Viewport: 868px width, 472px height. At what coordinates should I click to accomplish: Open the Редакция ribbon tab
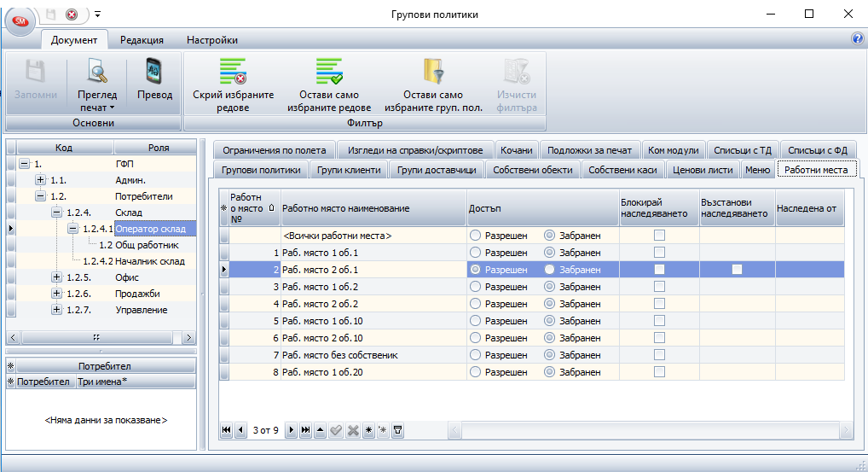(x=142, y=40)
